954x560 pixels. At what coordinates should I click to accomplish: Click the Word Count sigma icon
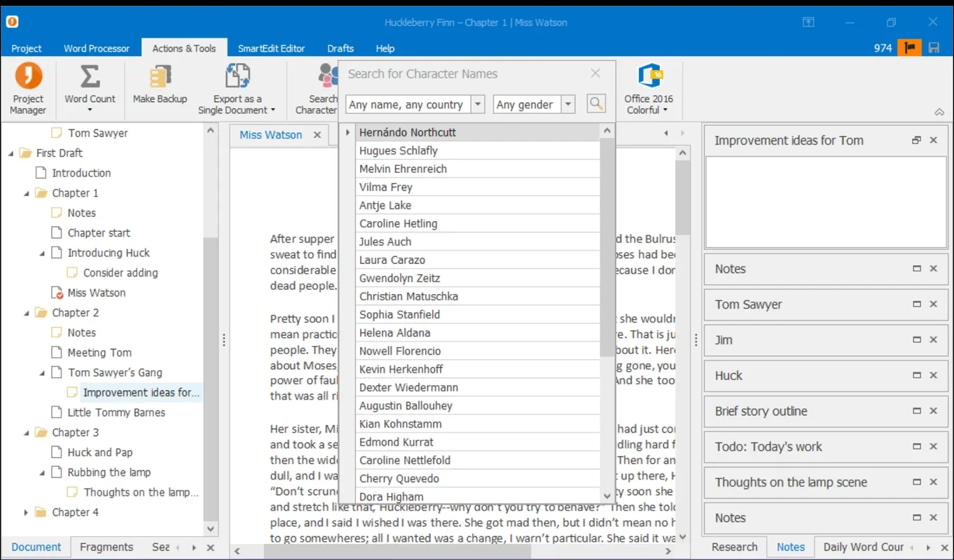pyautogui.click(x=90, y=76)
